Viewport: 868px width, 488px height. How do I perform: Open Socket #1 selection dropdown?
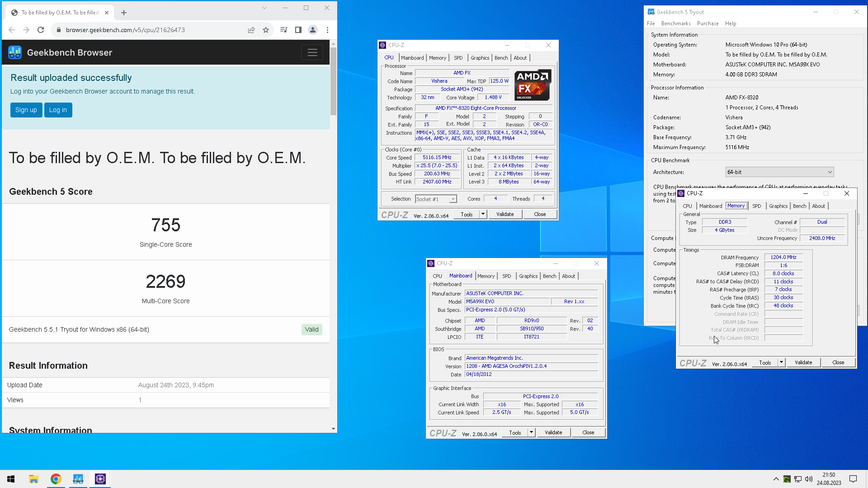[436, 199]
